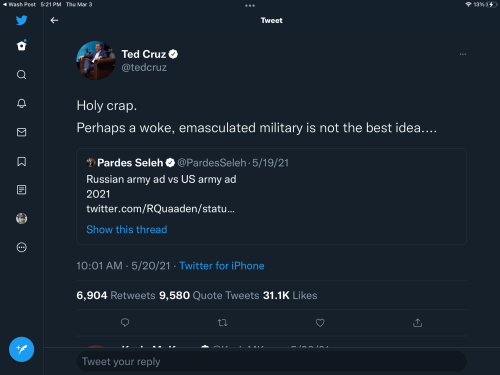The height and width of the screenshot is (375, 500).
Task: Reply using the comment bubble icon
Action: pos(125,323)
